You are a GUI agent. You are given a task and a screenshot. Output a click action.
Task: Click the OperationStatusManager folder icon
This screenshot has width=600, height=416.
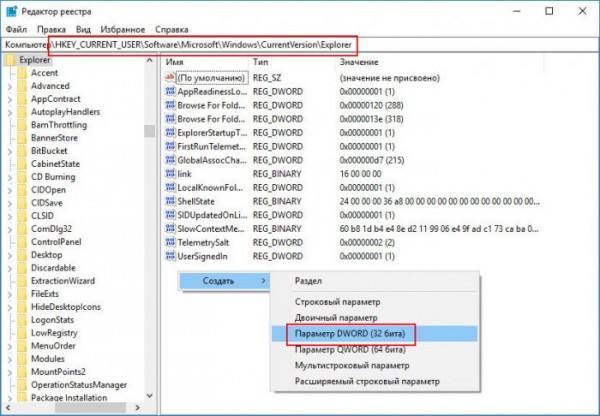coord(22,385)
